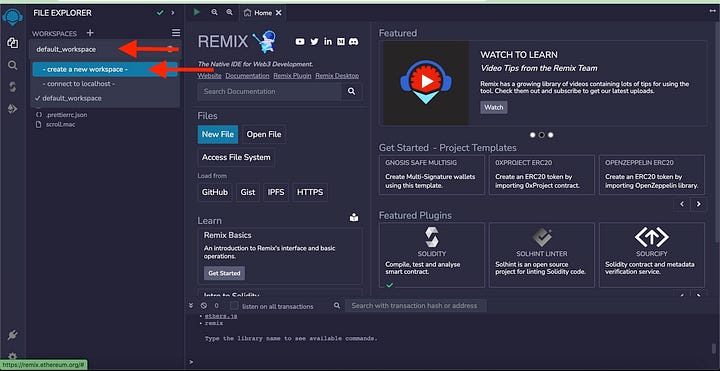Open the Solidity compiler sidebar icon
This screenshot has width=720, height=371.
click(x=12, y=87)
